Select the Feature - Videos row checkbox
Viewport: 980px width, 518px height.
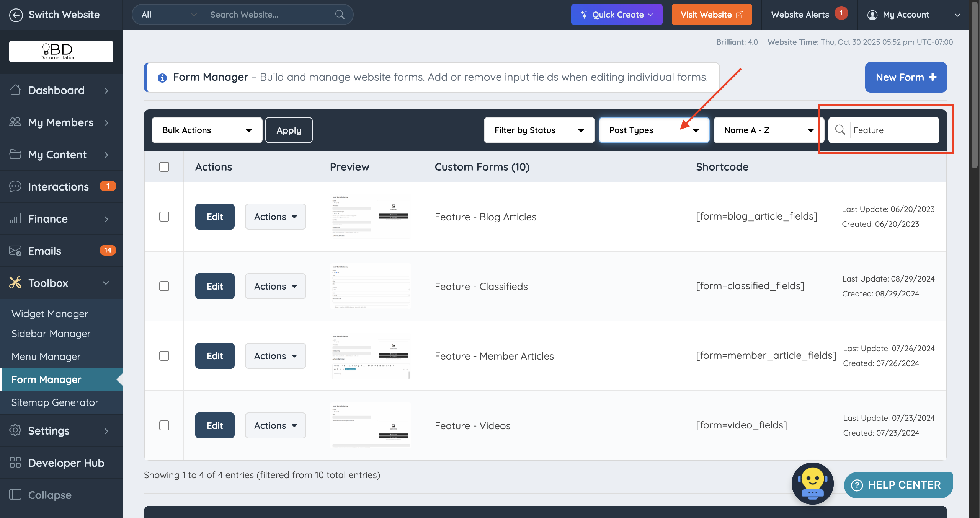164,425
